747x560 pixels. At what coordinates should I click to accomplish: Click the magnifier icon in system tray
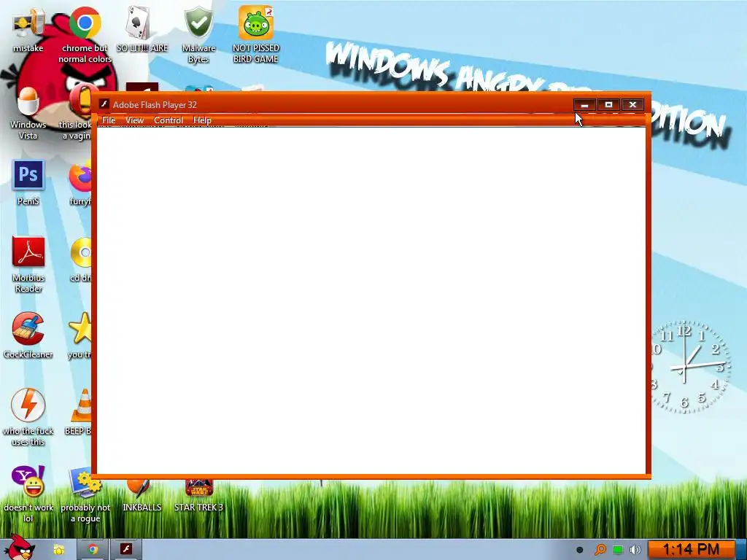(600, 550)
